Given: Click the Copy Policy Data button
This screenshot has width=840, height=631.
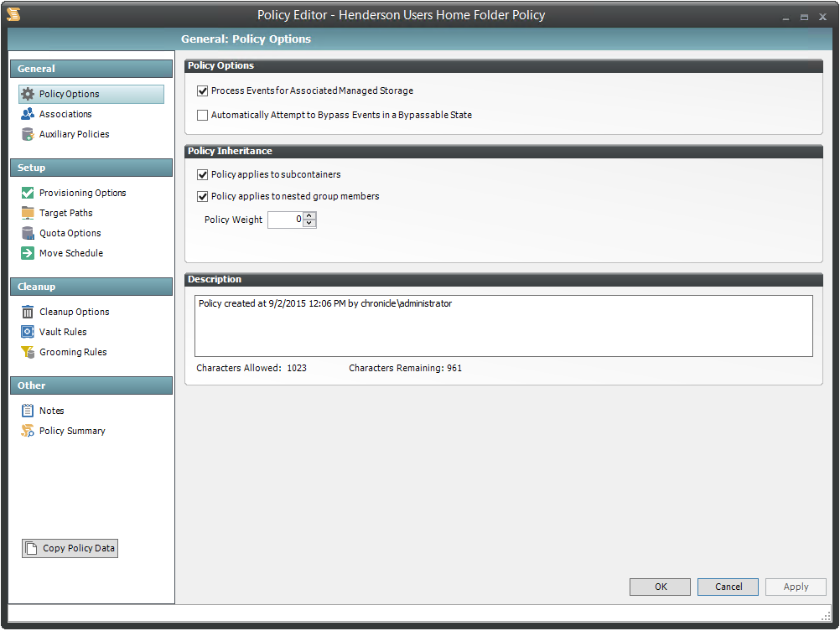Looking at the screenshot, I should tap(70, 549).
